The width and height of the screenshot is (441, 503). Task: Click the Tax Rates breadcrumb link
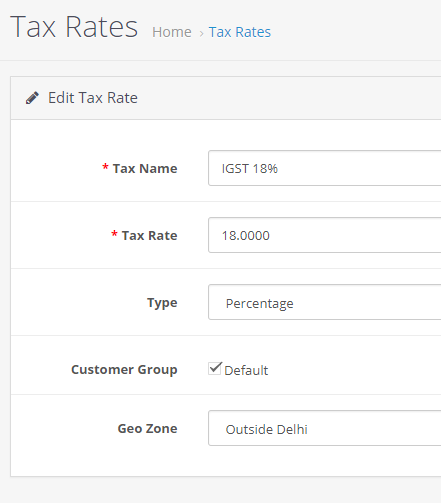pyautogui.click(x=240, y=32)
